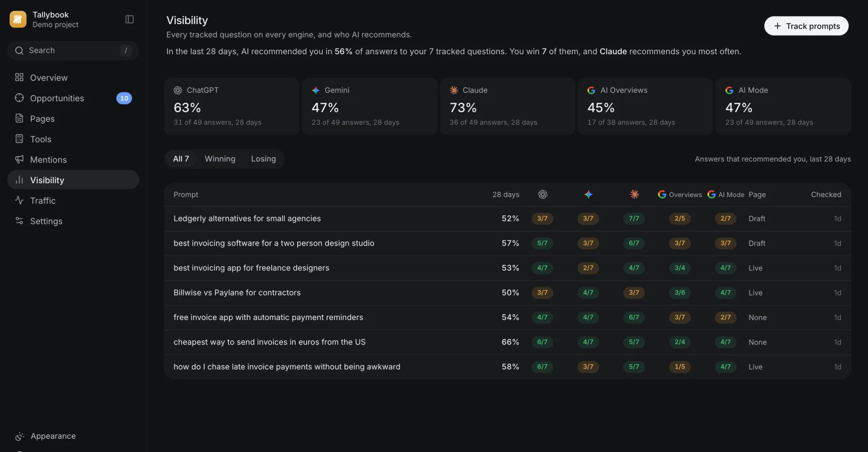This screenshot has width=868, height=452.
Task: Click the Checked column header
Action: pyautogui.click(x=826, y=194)
